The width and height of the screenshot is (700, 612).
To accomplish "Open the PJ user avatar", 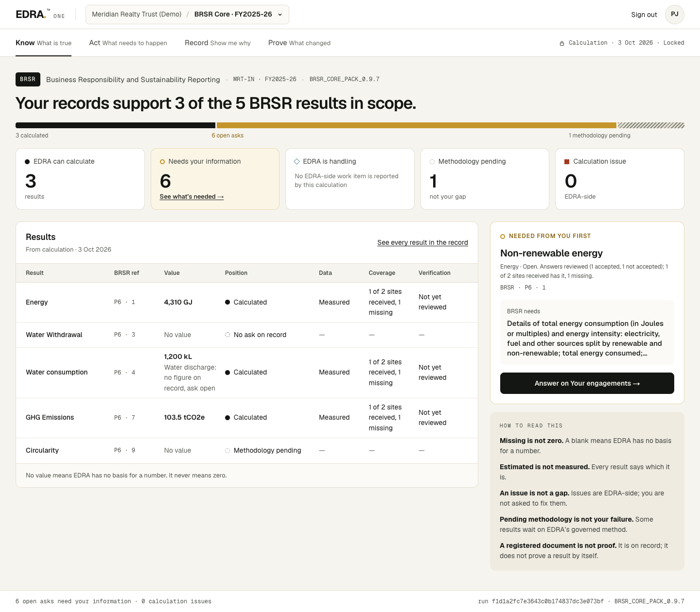I will click(675, 15).
